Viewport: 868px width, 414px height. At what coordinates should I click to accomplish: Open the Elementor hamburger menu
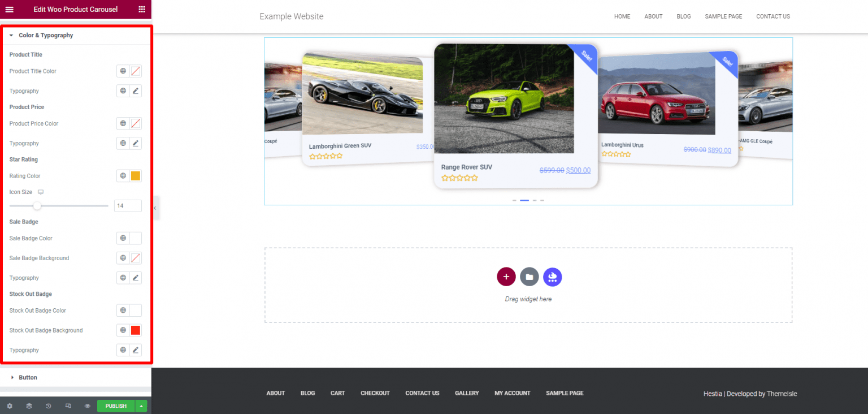pos(9,9)
